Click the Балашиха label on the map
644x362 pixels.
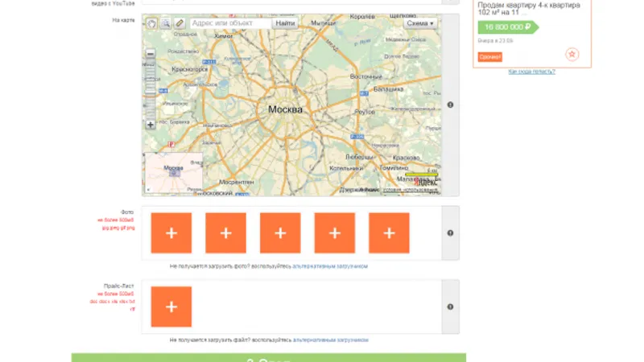[x=388, y=89]
